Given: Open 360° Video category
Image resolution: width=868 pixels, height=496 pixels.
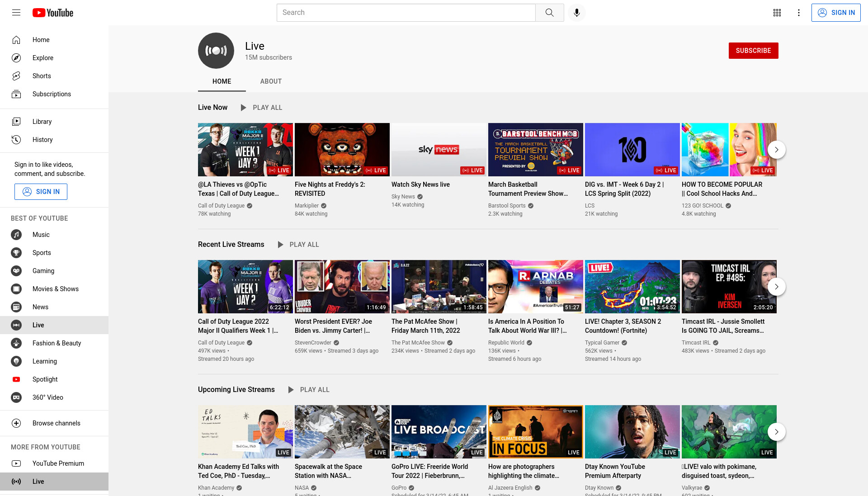Looking at the screenshot, I should coord(54,397).
